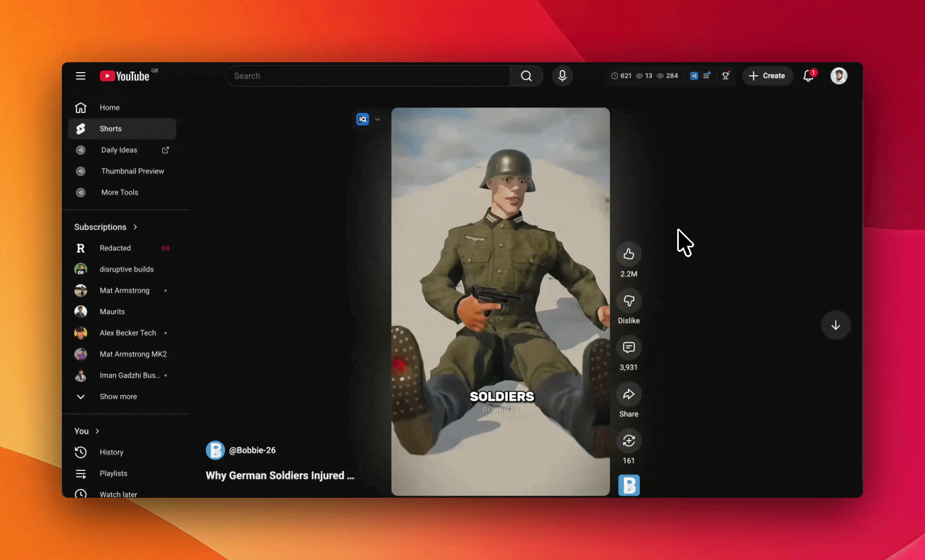Open the notifications bell
925x560 pixels.
point(808,76)
